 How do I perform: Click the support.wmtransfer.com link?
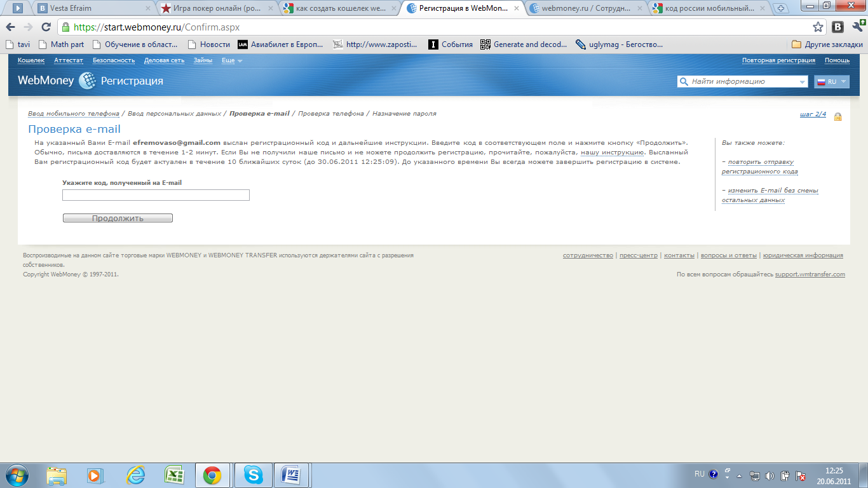pos(810,274)
